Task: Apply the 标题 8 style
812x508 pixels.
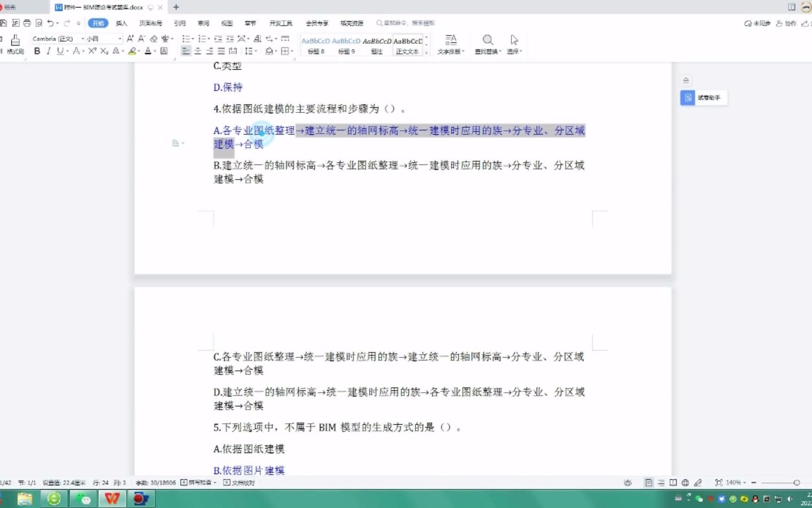Action: [x=316, y=46]
